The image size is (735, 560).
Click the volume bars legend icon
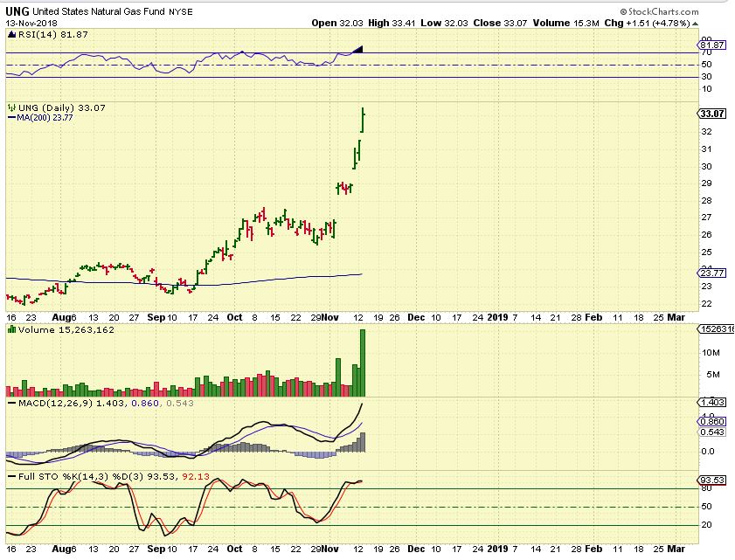click(x=11, y=330)
